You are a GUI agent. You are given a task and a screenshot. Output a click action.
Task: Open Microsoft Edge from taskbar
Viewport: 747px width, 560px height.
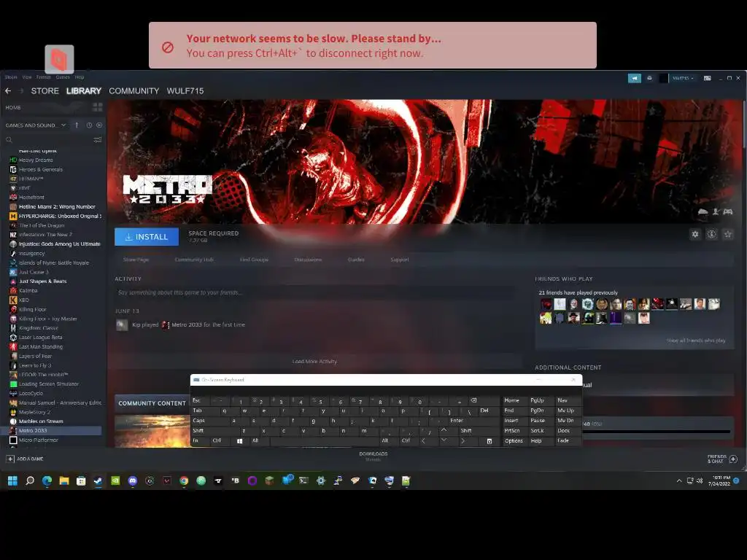47,481
